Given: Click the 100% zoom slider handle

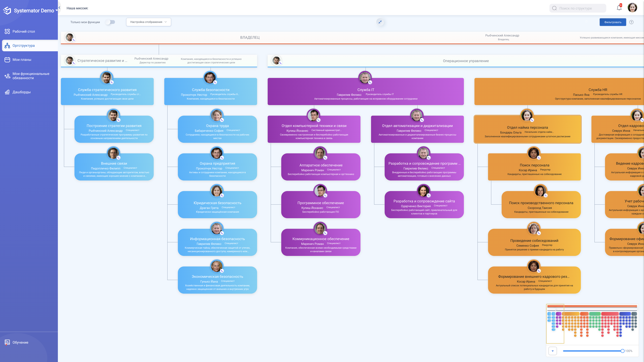Looking at the screenshot, I should coord(622,351).
